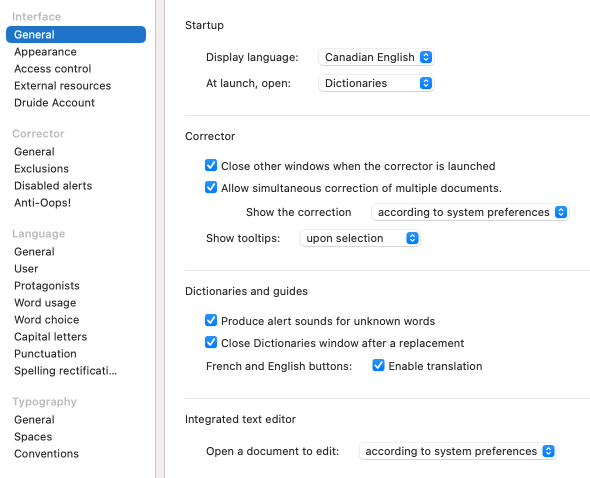Viewport: 590px width, 478px height.
Task: Toggle the Enable translation checkbox
Action: (x=379, y=365)
